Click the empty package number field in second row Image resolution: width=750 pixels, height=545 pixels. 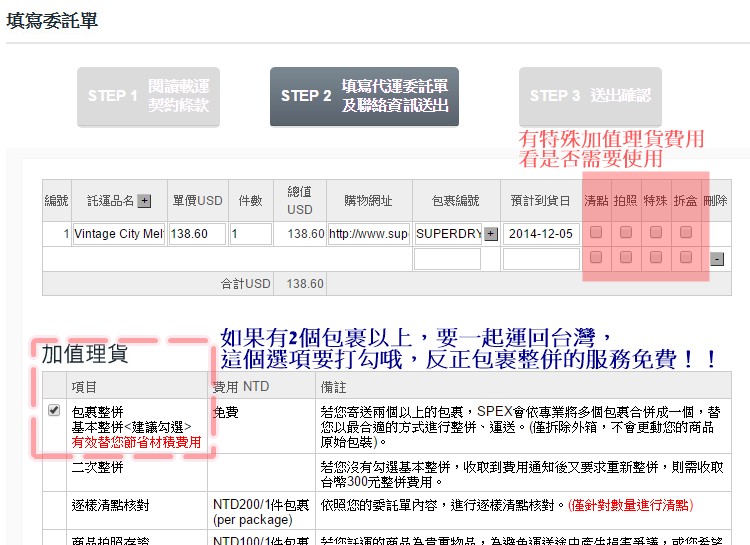447,259
